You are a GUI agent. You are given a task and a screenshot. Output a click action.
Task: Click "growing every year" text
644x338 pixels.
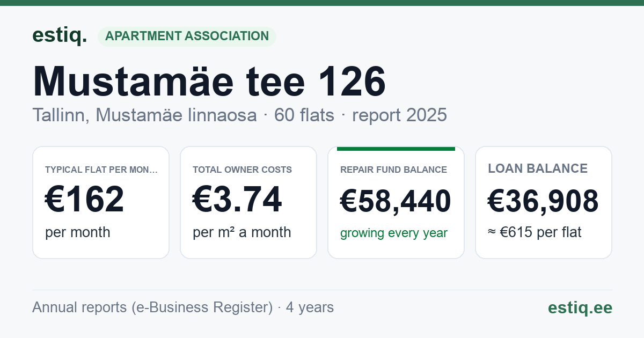click(394, 233)
